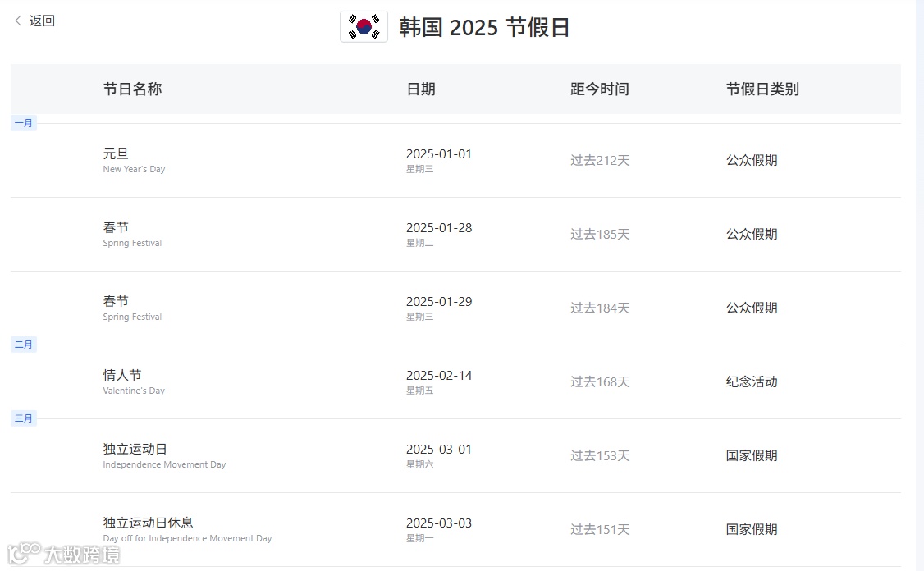
Task: Click the 纪念活动 category label
Action: pyautogui.click(x=752, y=381)
